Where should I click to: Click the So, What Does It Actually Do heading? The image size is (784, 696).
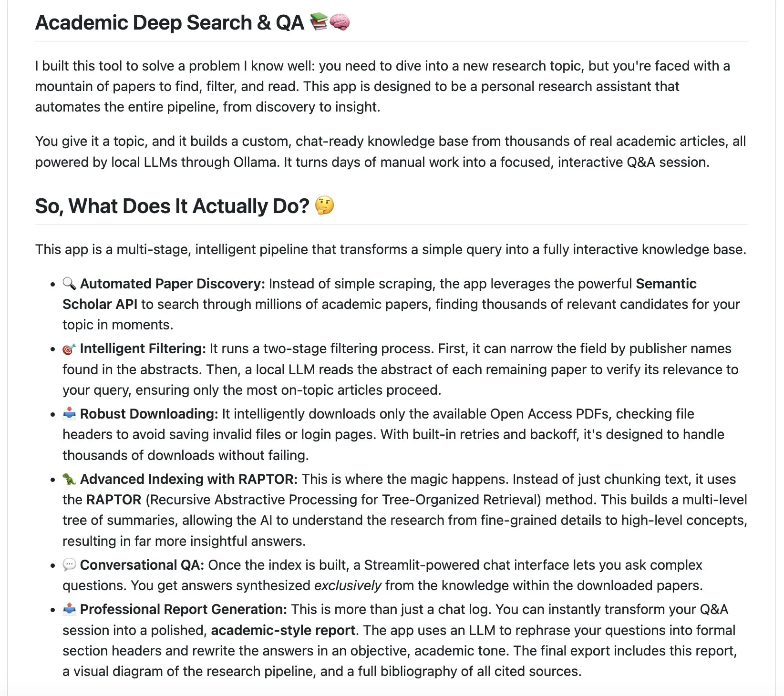pyautogui.click(x=172, y=206)
